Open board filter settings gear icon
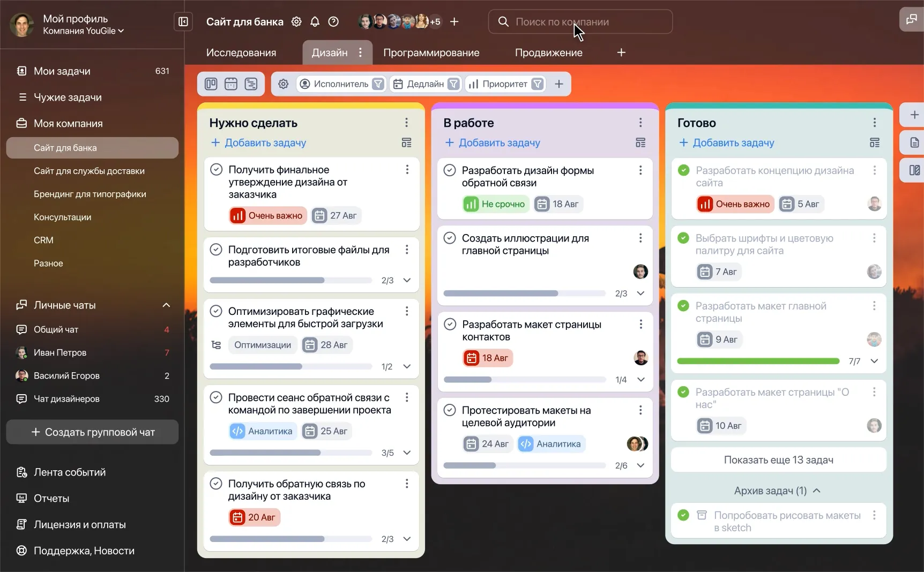Screen dimensions: 924x572 point(284,84)
